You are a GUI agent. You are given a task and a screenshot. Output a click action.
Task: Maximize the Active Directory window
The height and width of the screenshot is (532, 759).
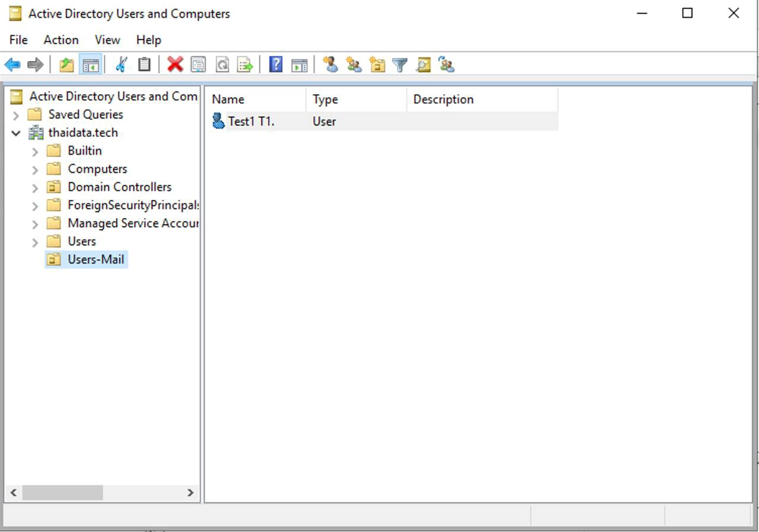point(687,13)
